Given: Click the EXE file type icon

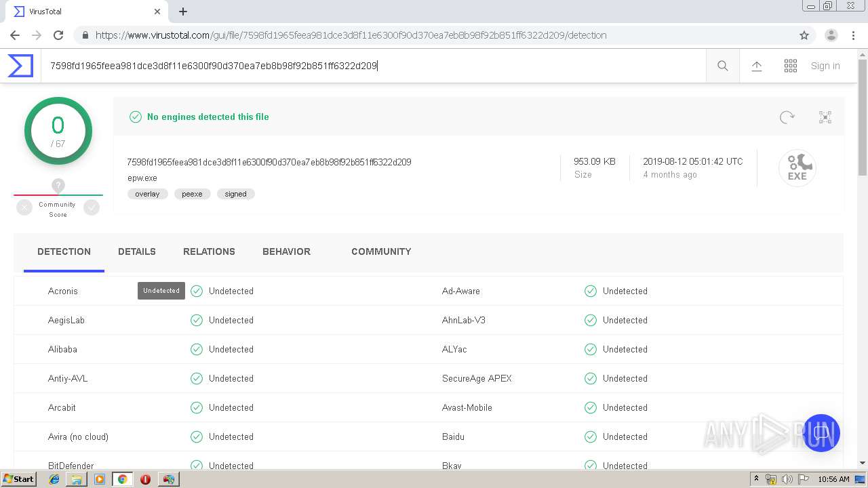Looking at the screenshot, I should [x=797, y=168].
